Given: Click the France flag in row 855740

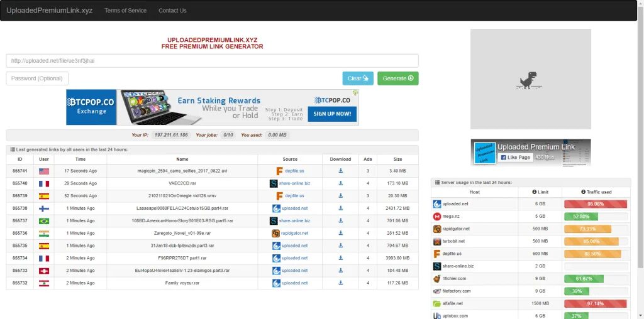Looking at the screenshot, I should click(44, 184).
